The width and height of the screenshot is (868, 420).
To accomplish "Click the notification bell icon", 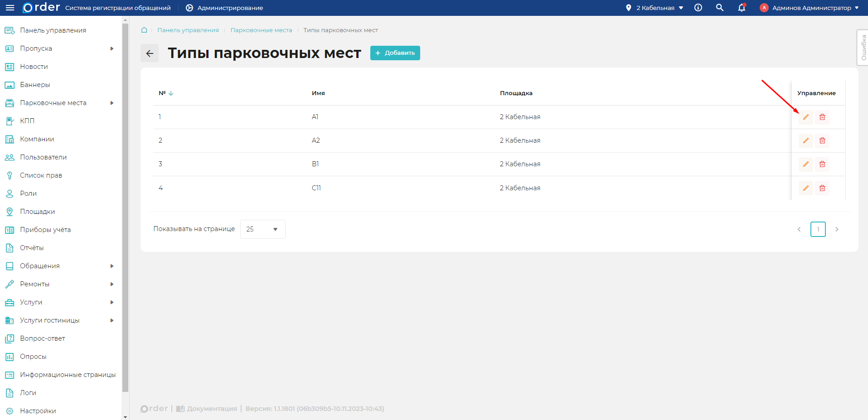I will (742, 8).
